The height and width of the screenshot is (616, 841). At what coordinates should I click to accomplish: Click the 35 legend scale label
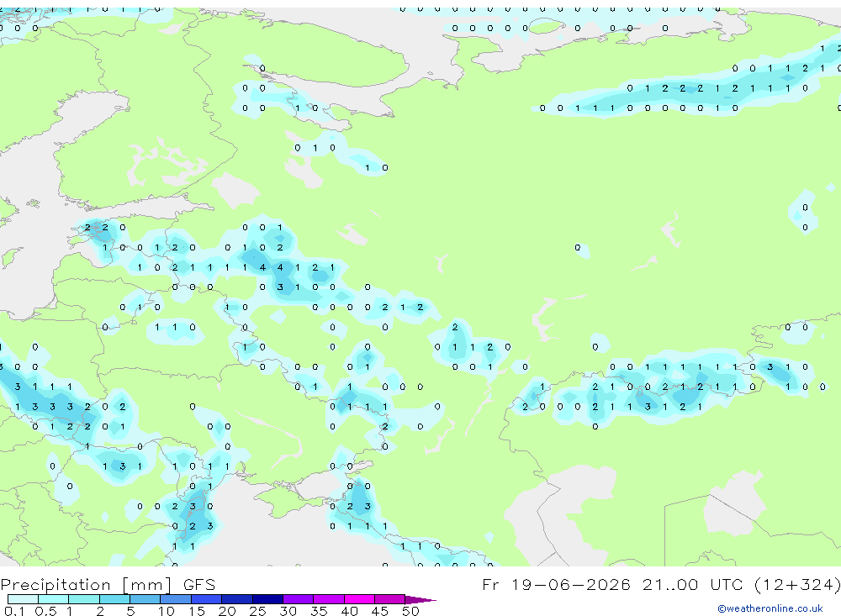click(x=319, y=611)
